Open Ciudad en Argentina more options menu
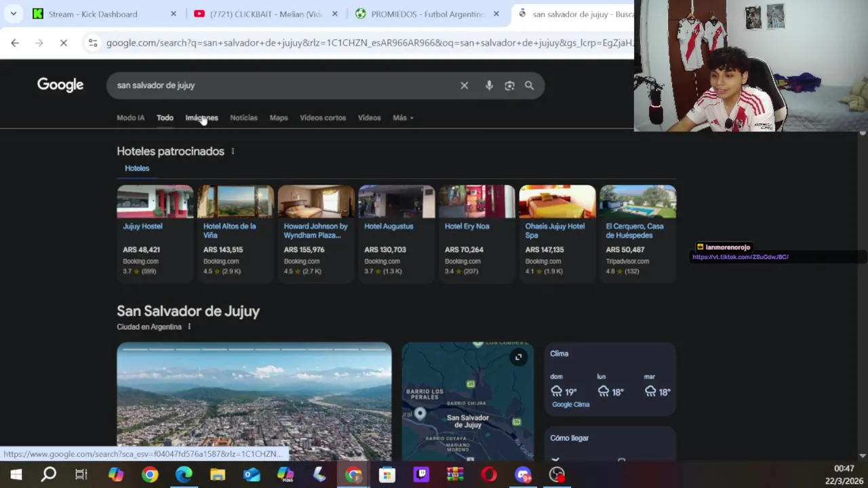Image resolution: width=868 pixels, height=488 pixels. coord(189,327)
